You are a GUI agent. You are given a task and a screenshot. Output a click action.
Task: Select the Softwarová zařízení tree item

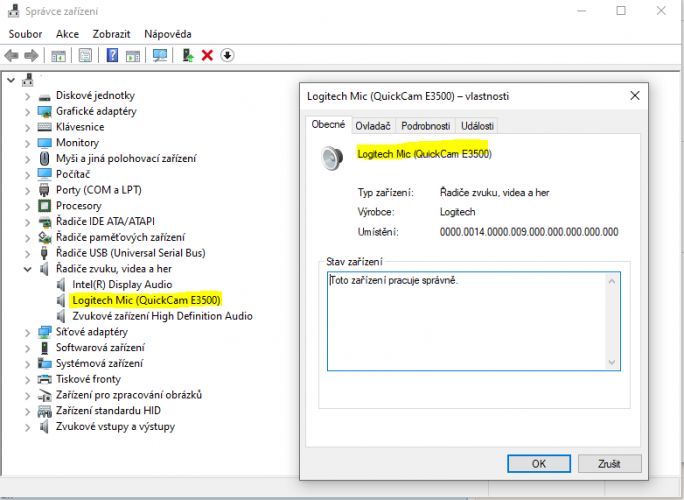pos(100,348)
